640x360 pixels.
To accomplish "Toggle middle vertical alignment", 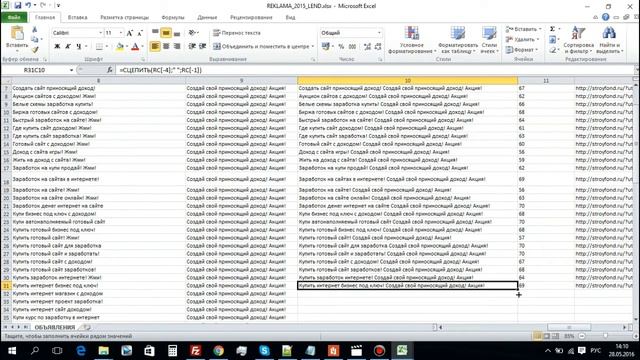I will click(166, 32).
